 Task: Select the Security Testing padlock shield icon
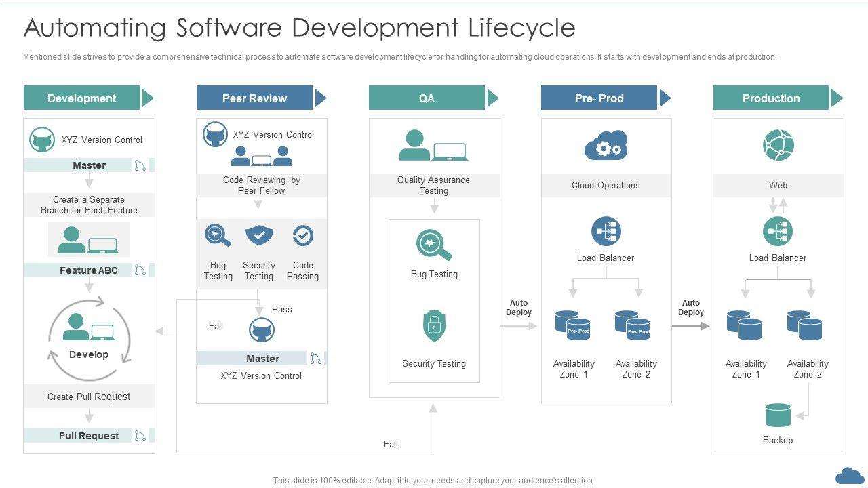pyautogui.click(x=434, y=327)
